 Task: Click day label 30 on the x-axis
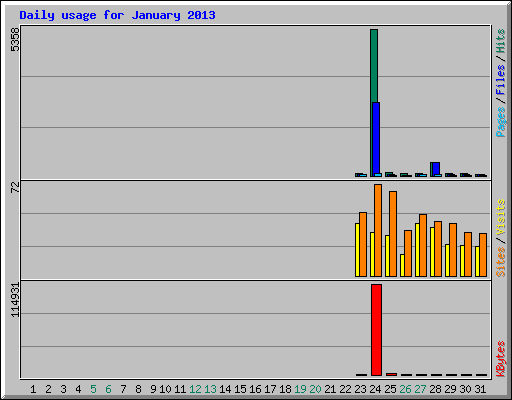465,389
